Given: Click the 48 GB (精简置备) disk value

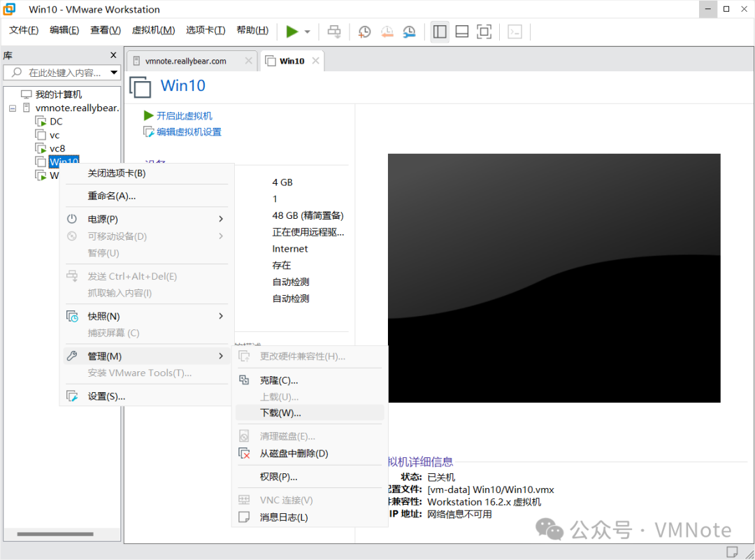Looking at the screenshot, I should 308,216.
